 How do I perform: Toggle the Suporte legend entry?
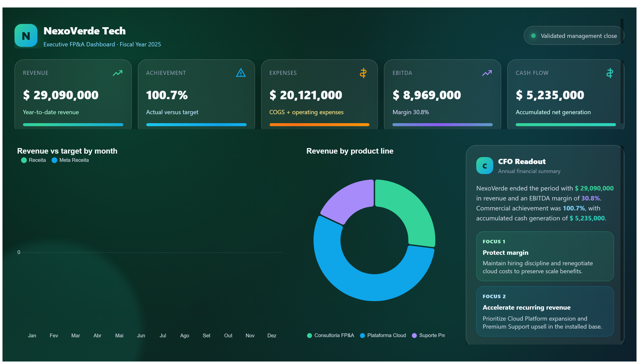[x=428, y=335]
